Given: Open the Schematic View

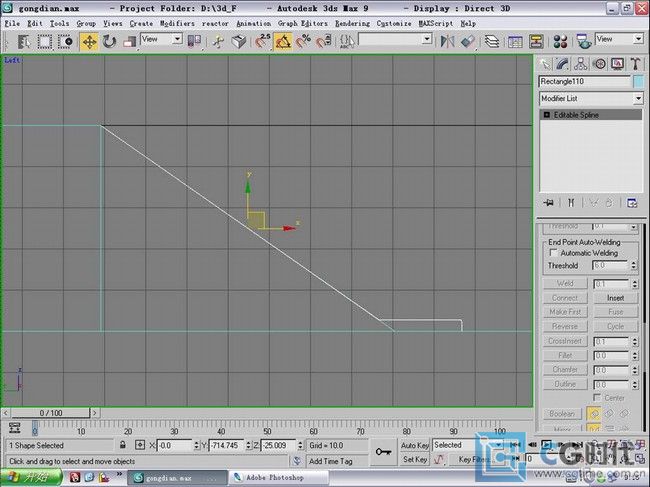Looking at the screenshot, I should tap(536, 41).
